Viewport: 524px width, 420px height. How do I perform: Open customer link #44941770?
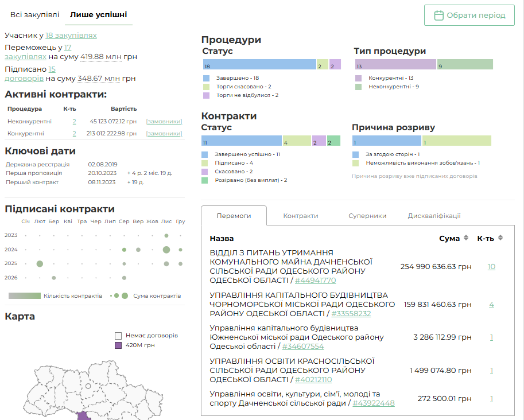pos(316,281)
